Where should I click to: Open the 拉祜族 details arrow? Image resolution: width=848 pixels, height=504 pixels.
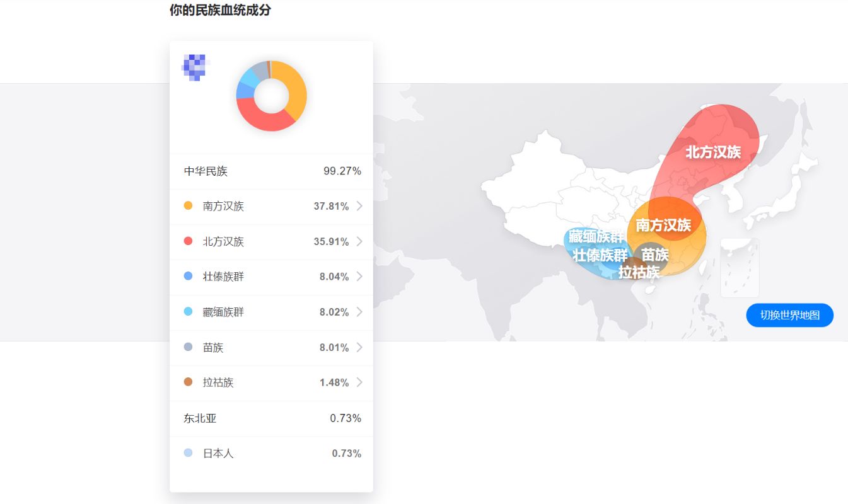coord(359,382)
